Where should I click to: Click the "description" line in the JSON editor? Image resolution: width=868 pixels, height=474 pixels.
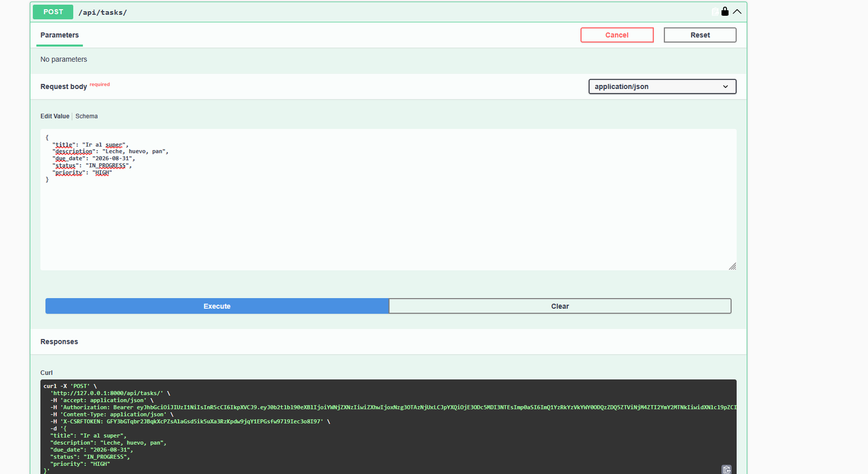coord(110,152)
